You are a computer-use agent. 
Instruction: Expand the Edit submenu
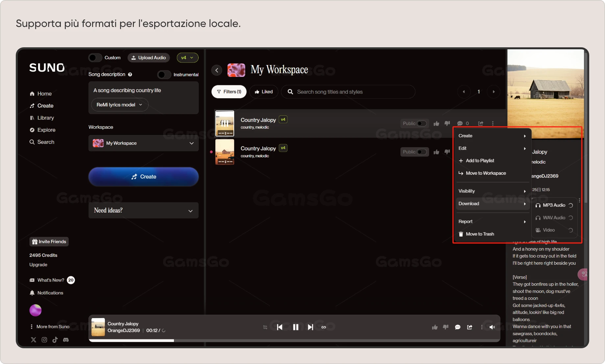pyautogui.click(x=492, y=148)
